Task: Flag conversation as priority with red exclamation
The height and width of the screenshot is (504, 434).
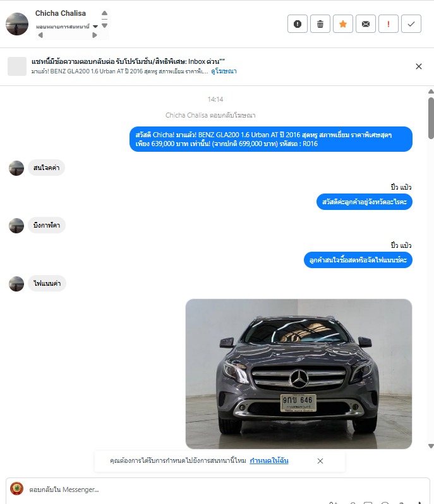Action: tap(389, 24)
